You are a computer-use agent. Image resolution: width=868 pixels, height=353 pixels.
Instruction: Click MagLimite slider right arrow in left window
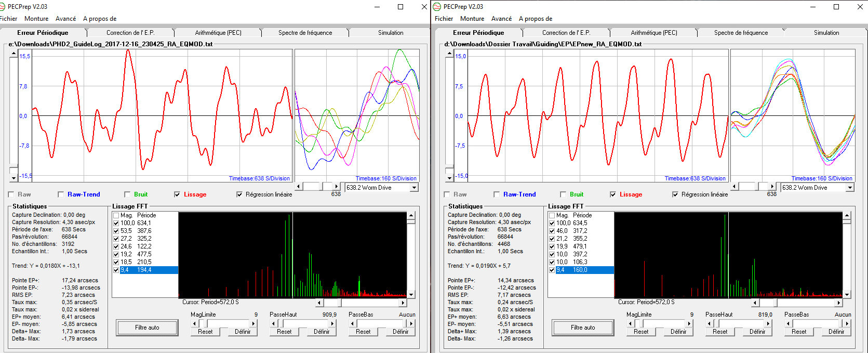click(x=253, y=323)
